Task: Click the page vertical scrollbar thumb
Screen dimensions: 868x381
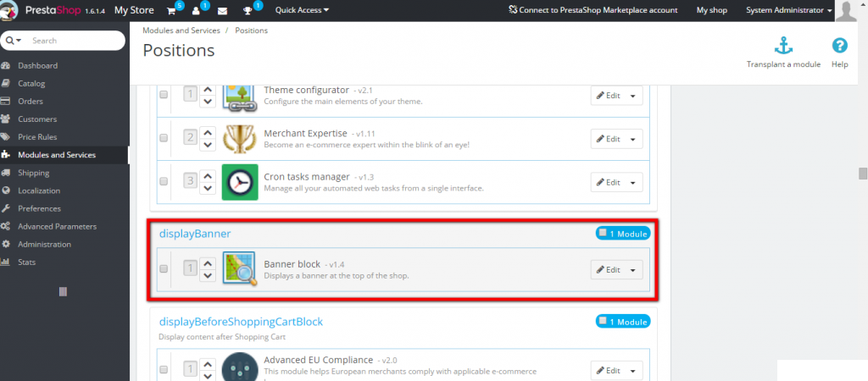Action: pyautogui.click(x=862, y=174)
